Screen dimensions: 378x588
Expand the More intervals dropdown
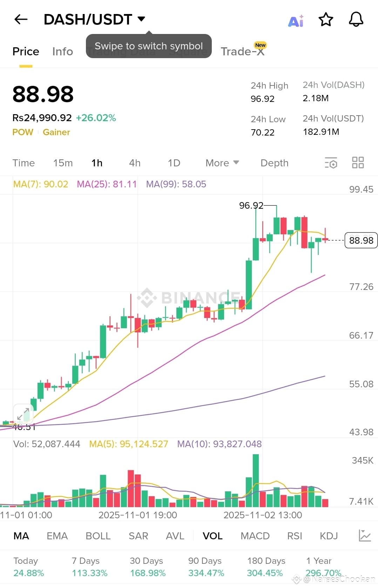point(222,163)
